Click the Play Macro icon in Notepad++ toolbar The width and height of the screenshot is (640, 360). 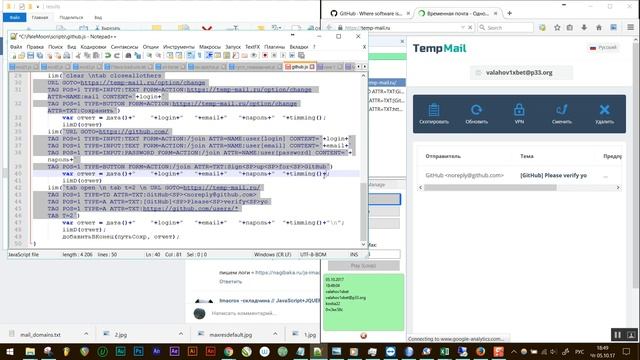[x=283, y=56]
